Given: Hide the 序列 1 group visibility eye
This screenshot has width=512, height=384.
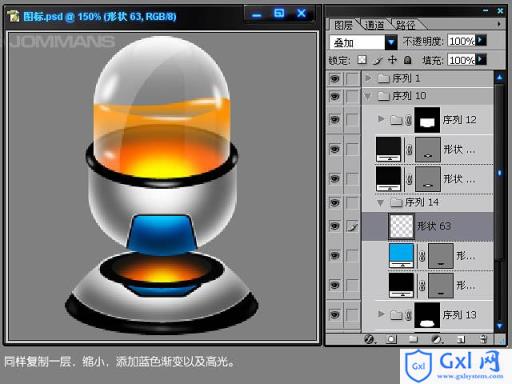Looking at the screenshot, I should [x=335, y=79].
